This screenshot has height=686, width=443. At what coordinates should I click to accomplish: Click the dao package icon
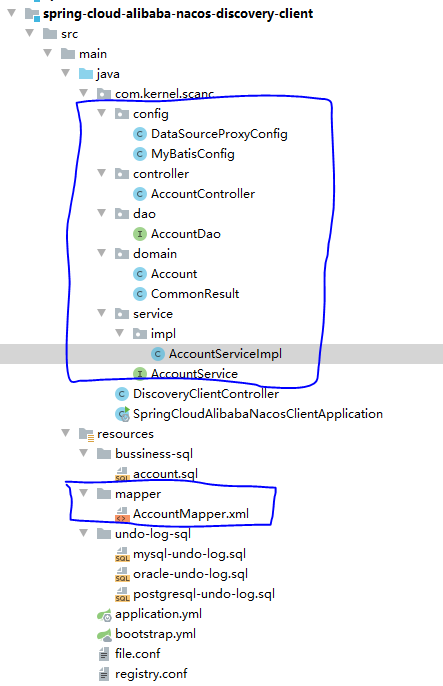point(122,214)
